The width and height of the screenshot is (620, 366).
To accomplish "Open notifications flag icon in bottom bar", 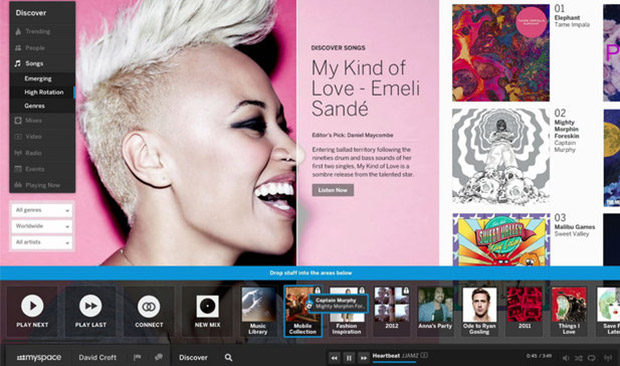I will [x=137, y=357].
